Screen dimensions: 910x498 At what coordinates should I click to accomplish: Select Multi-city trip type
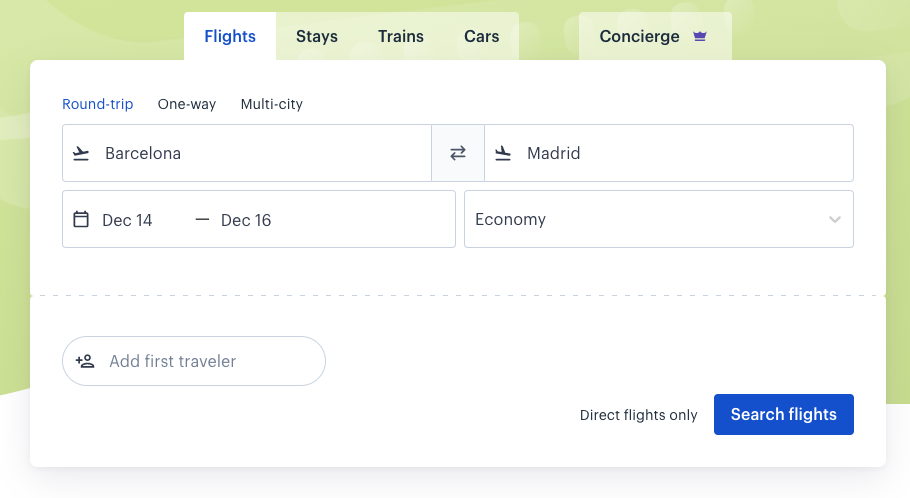point(272,104)
